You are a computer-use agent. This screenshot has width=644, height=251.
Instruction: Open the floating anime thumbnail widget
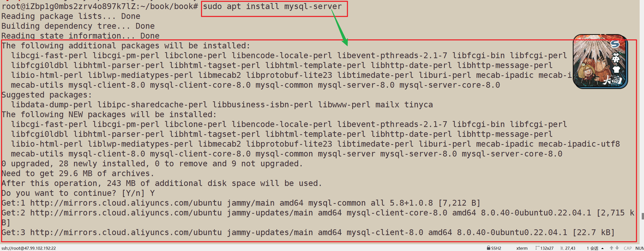coord(600,61)
